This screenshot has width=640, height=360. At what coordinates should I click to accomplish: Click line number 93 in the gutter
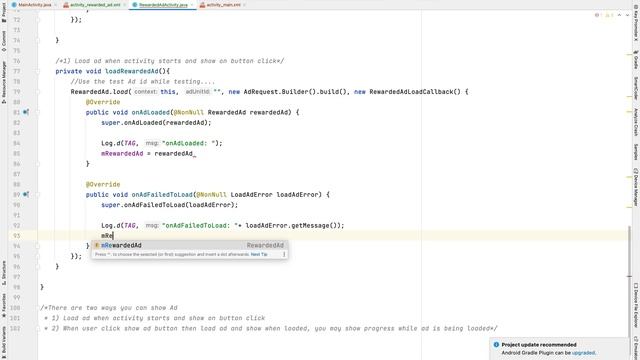click(x=16, y=236)
